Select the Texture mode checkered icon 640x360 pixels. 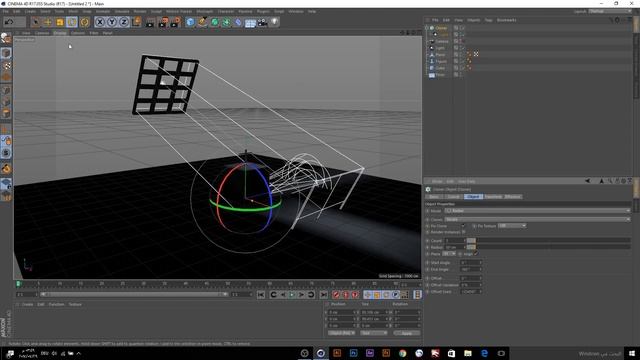click(x=6, y=65)
